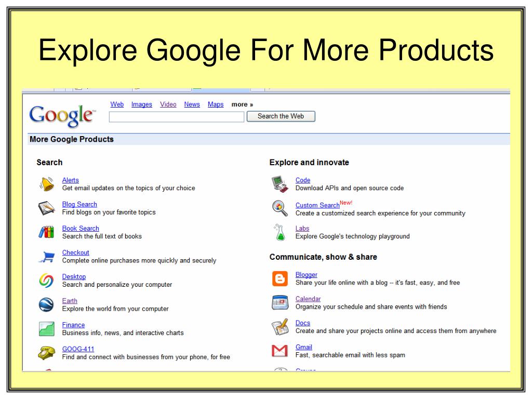Open the Gmail link
The width and height of the screenshot is (532, 399).
pyautogui.click(x=304, y=347)
